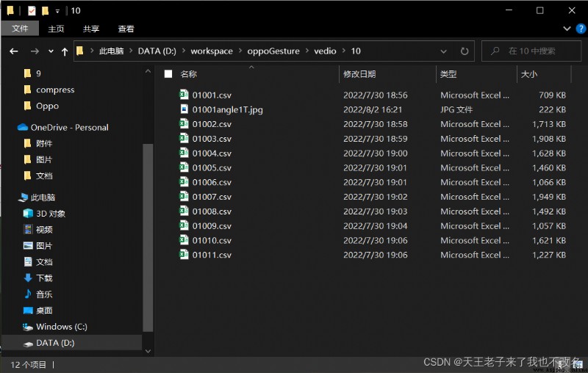Expand chevron after workspace in breadcrumb
The height and width of the screenshot is (373, 588).
tap(240, 51)
